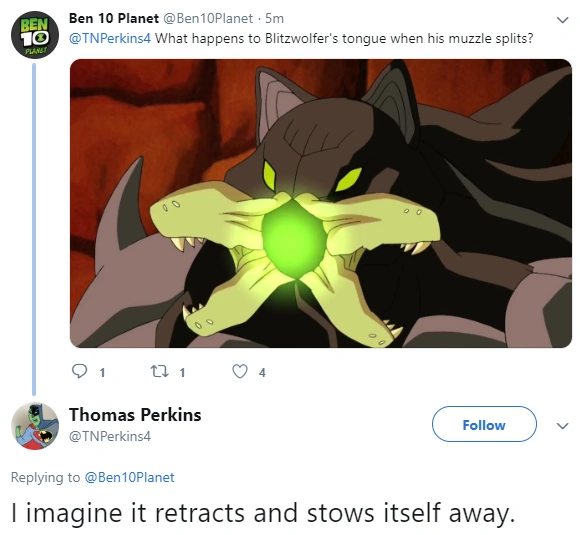Click the Ben 10 Planet display name
The image size is (580, 535).
(x=114, y=18)
